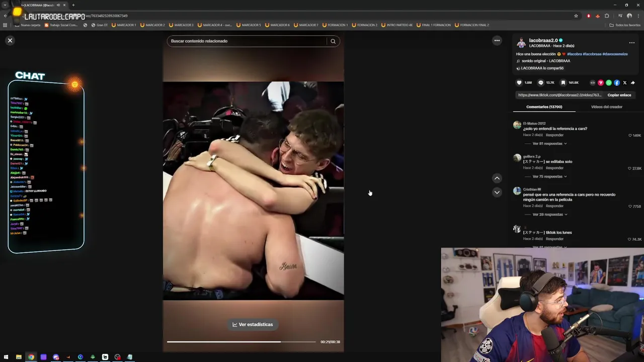Send to friends with the red share icon

(601, 83)
